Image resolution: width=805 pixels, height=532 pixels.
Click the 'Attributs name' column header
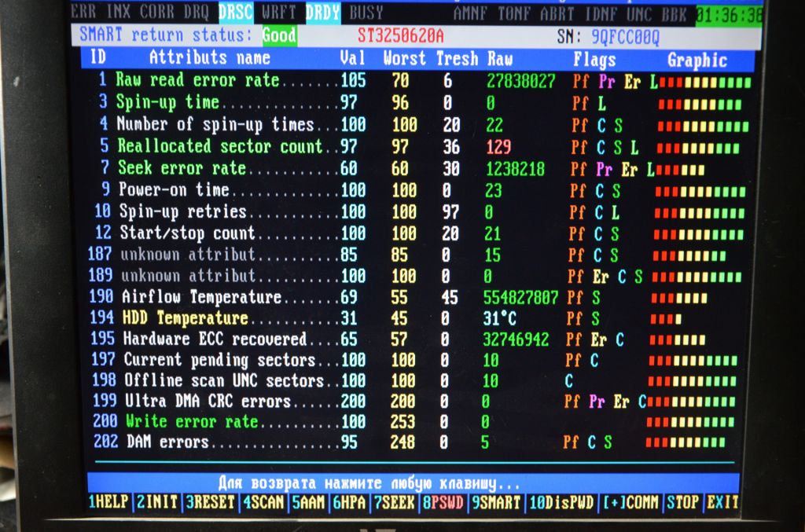(x=209, y=57)
